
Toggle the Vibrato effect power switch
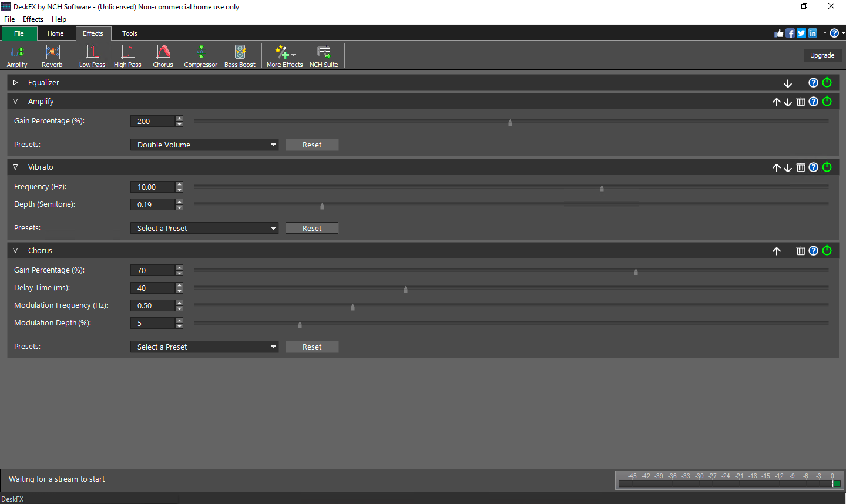coord(827,167)
